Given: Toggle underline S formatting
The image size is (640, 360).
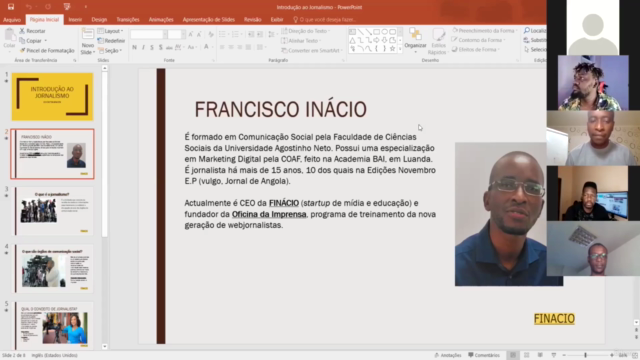Looking at the screenshot, I should [x=152, y=47].
